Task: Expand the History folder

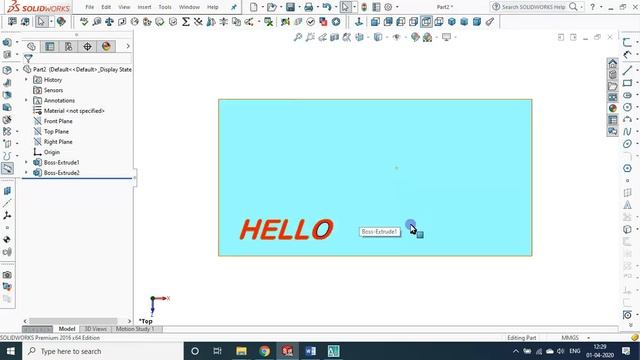Action: click(27, 80)
